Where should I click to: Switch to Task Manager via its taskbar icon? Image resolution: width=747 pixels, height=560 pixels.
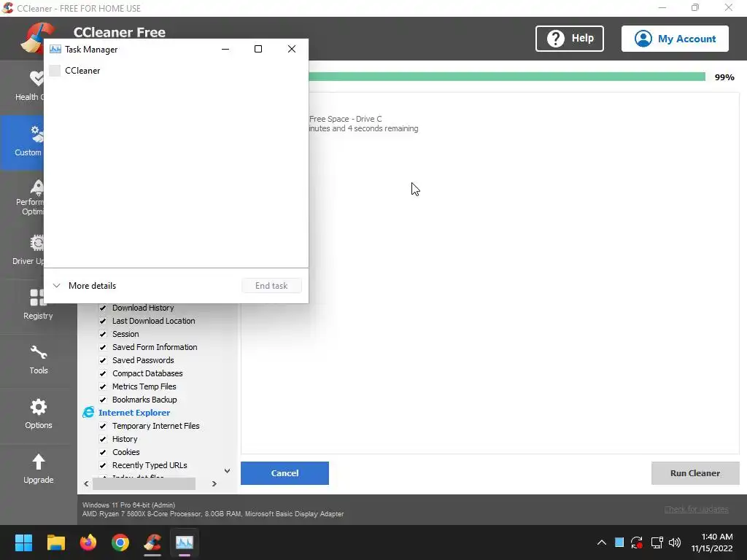(185, 542)
